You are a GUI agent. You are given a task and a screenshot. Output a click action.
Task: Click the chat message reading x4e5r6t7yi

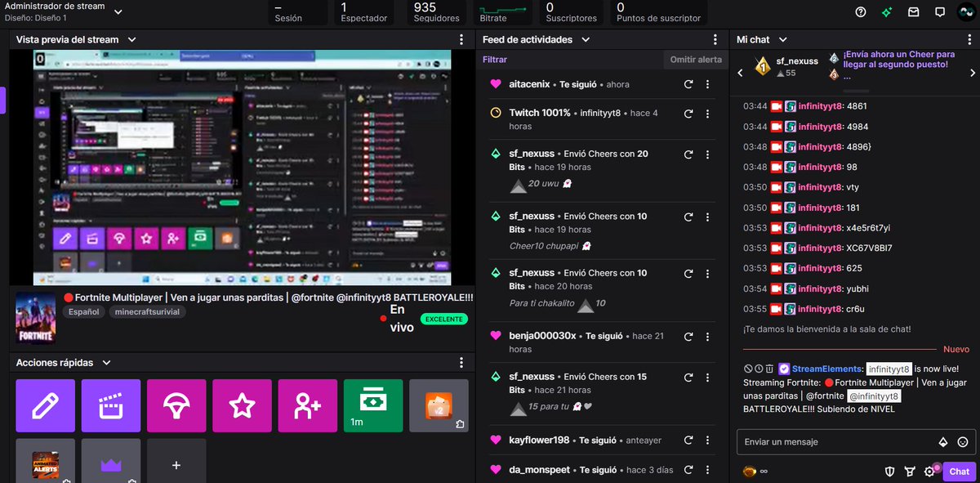[x=868, y=228]
